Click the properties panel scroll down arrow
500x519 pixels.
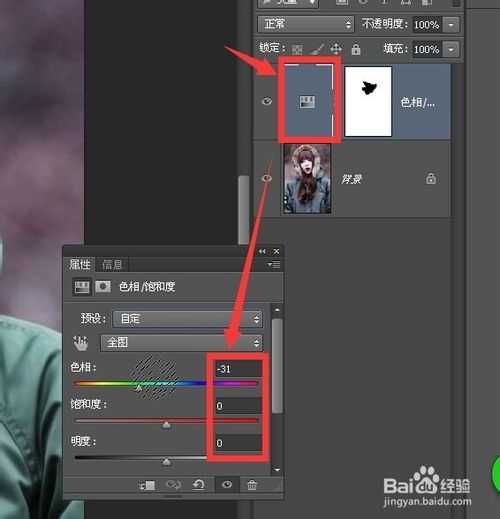pos(277,470)
